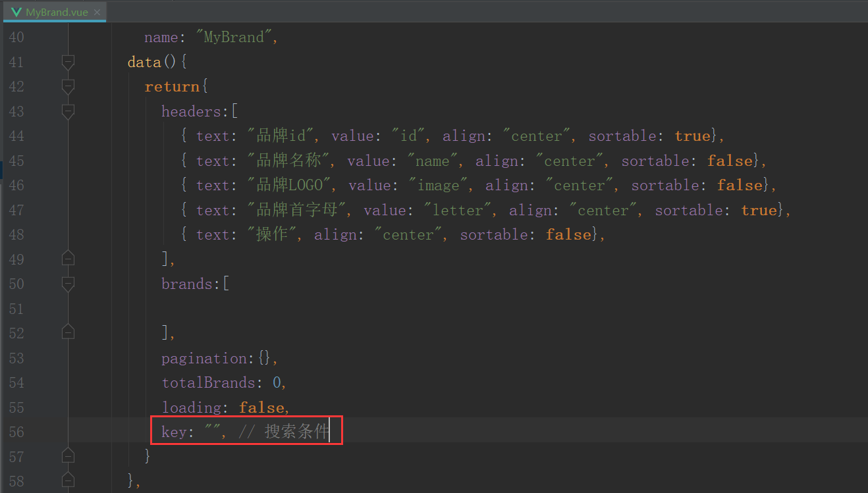Click line number 56 in the gutter

(16, 432)
